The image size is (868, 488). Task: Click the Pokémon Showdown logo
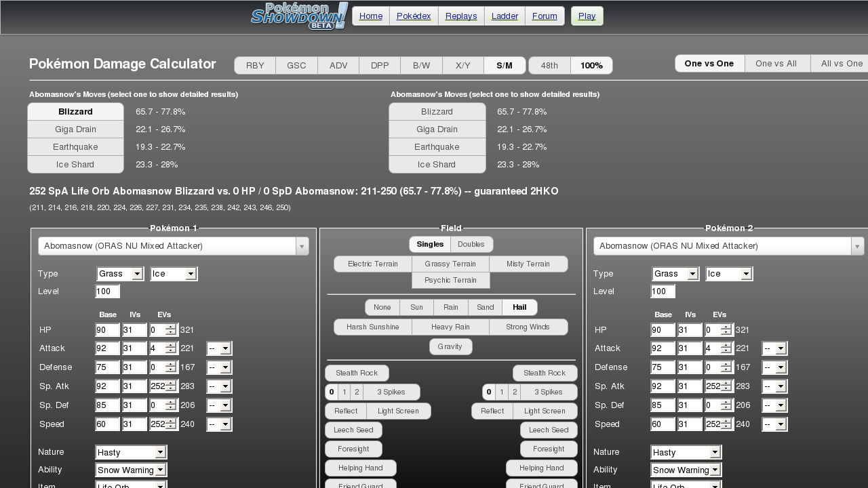[x=299, y=16]
